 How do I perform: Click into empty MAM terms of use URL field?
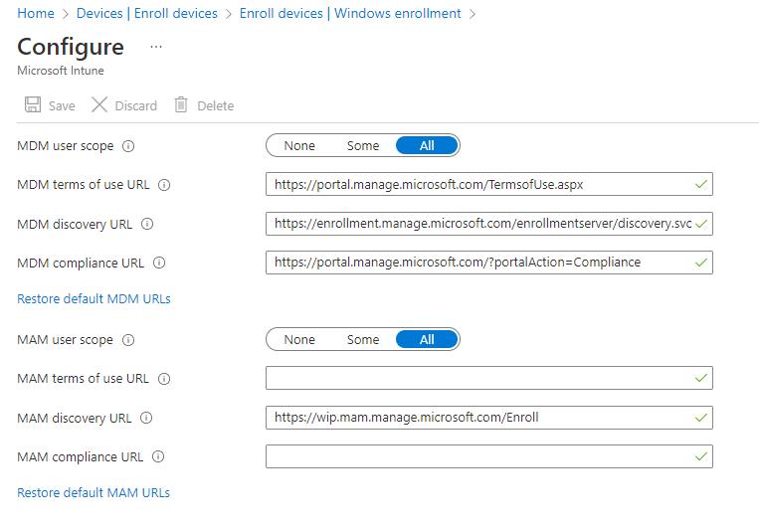point(488,378)
